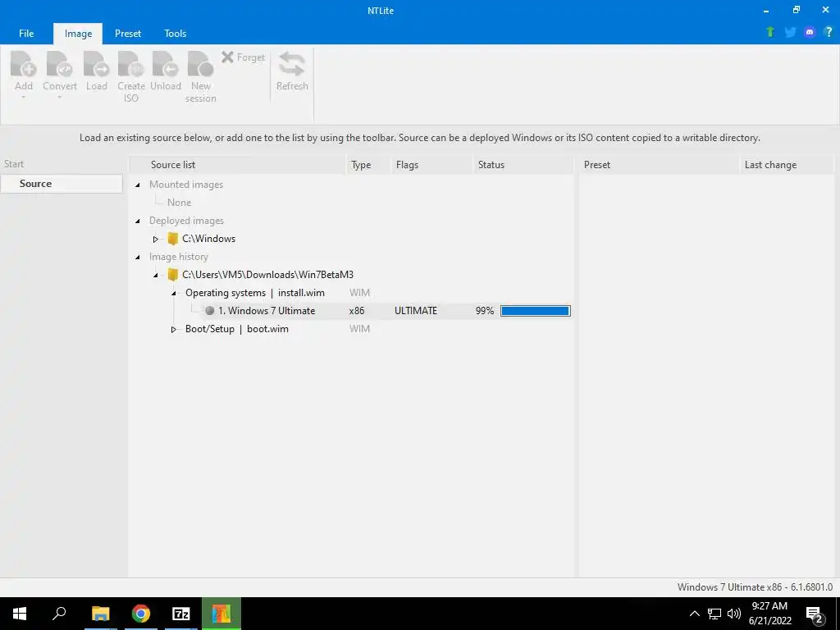Click the green update arrow icon
840x630 pixels.
770,32
